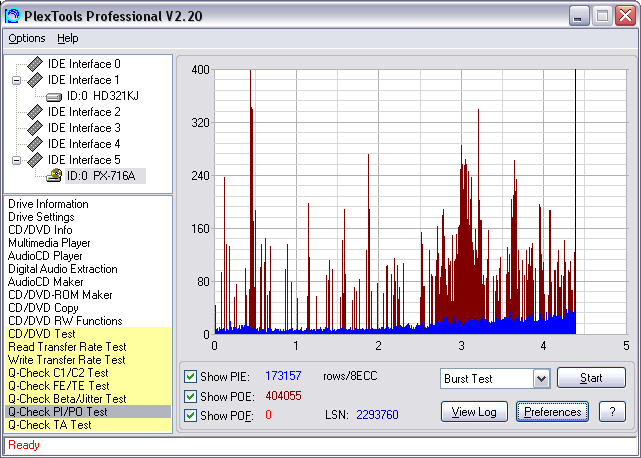Screen dimensions: 641x458
Task: Open AudioCD Maker function
Action: pyautogui.click(x=45, y=282)
